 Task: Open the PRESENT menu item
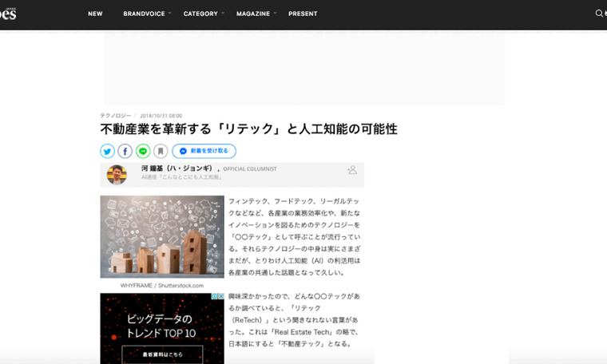point(303,14)
